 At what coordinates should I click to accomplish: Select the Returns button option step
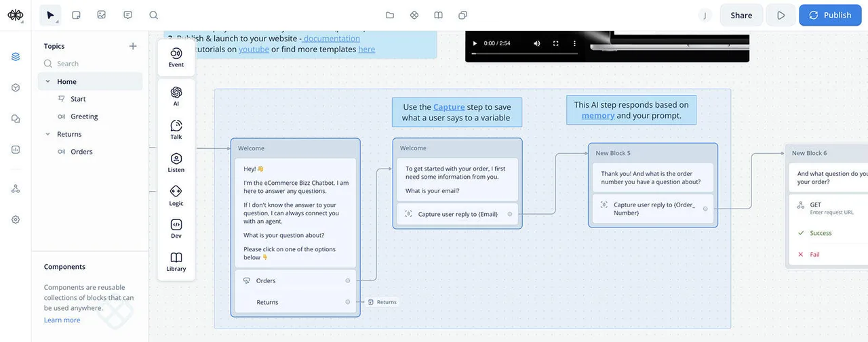point(295,302)
